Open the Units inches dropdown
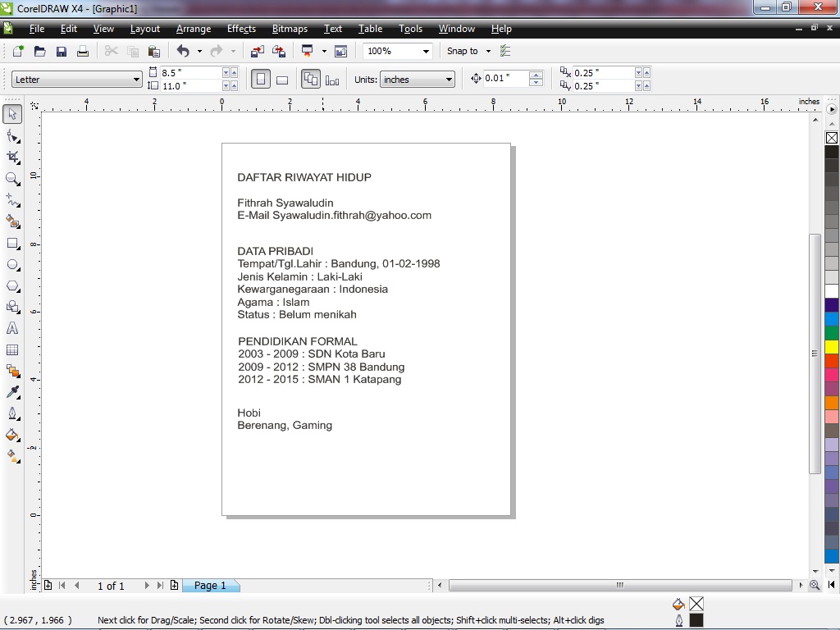The image size is (840, 630). click(x=449, y=80)
